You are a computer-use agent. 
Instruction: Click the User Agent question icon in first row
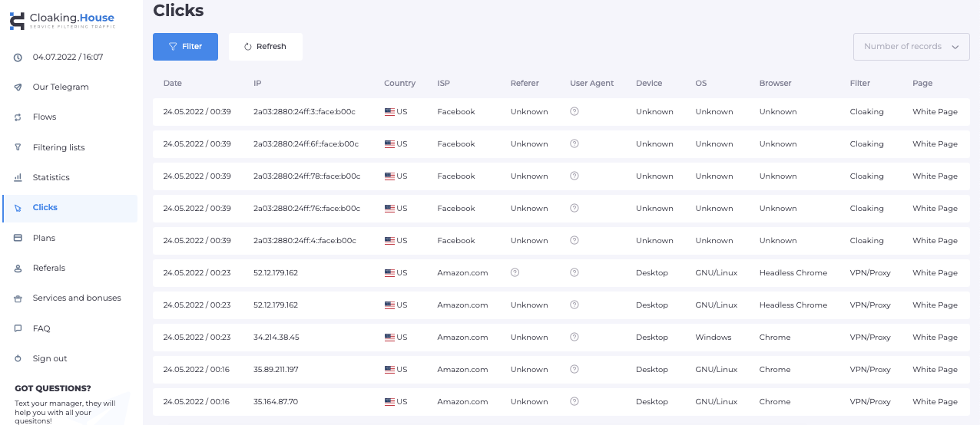click(574, 112)
